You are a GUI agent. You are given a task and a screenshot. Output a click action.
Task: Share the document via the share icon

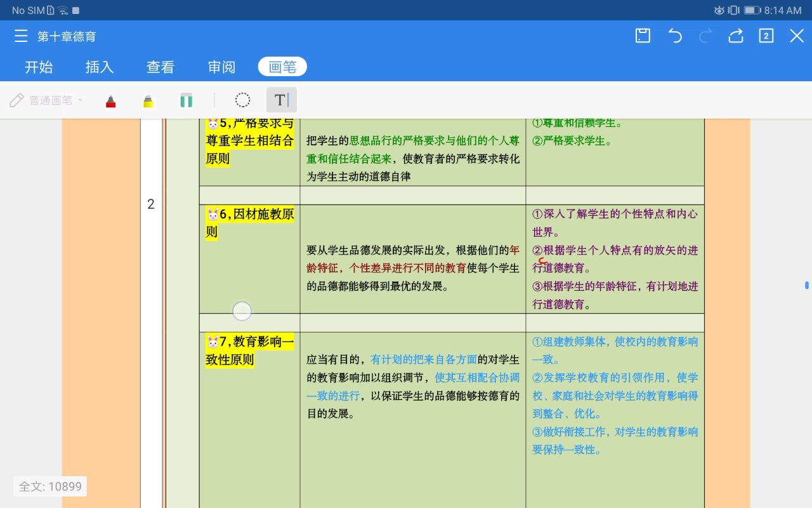tap(736, 36)
